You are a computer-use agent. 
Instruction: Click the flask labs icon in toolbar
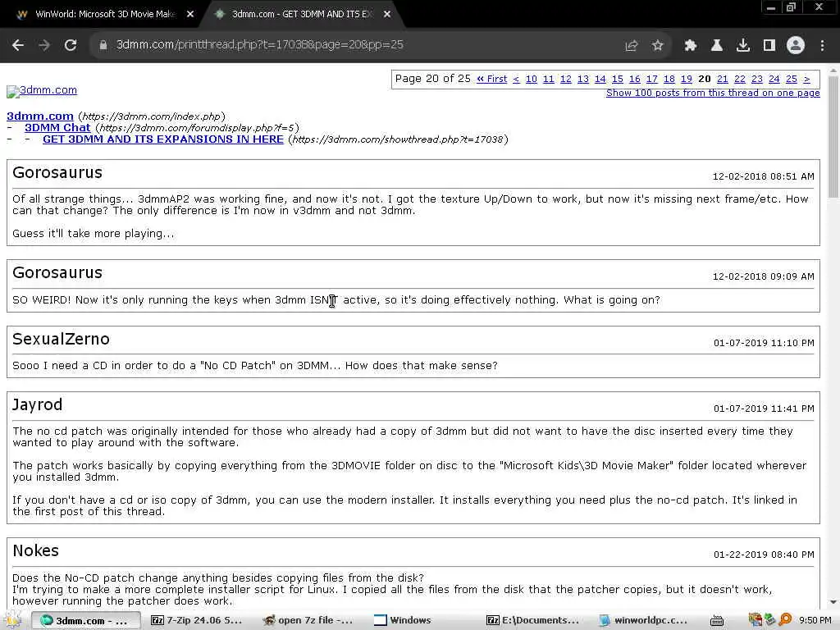pyautogui.click(x=717, y=46)
